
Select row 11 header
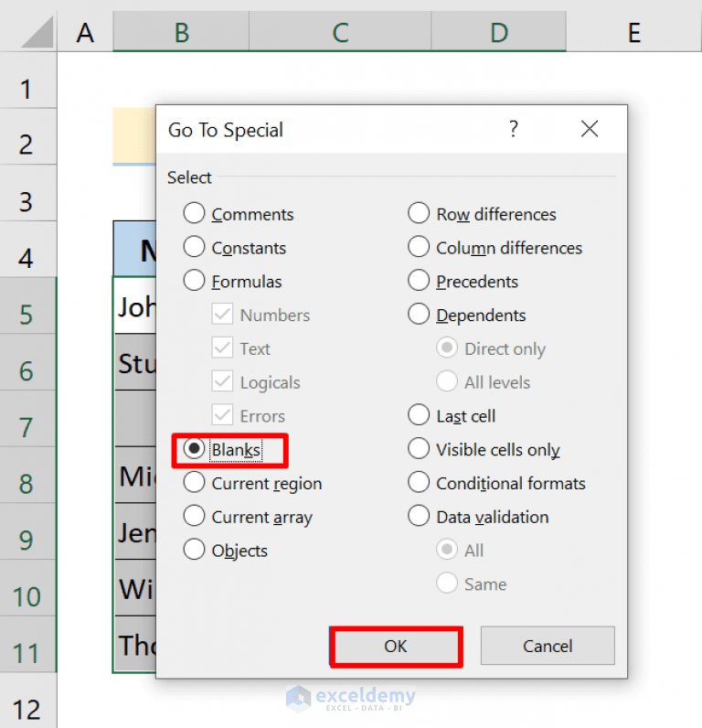(27, 645)
